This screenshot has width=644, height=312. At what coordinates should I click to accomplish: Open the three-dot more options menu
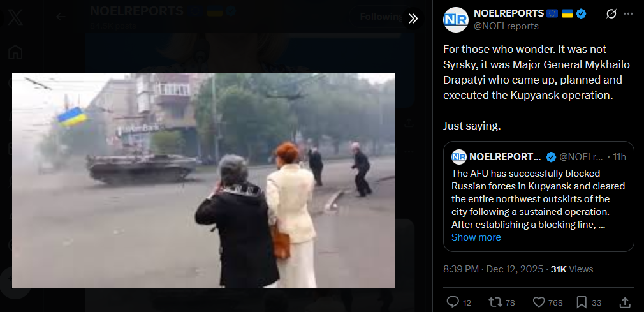click(628, 14)
